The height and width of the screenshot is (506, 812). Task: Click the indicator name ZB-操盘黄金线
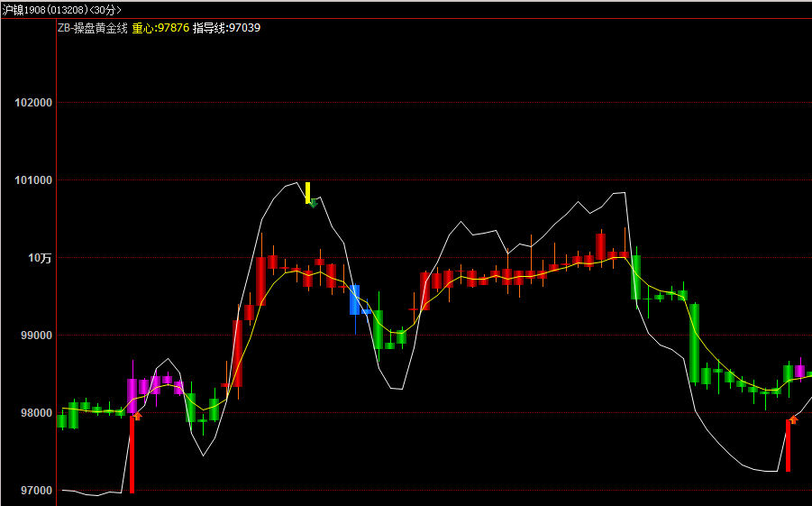(93, 28)
